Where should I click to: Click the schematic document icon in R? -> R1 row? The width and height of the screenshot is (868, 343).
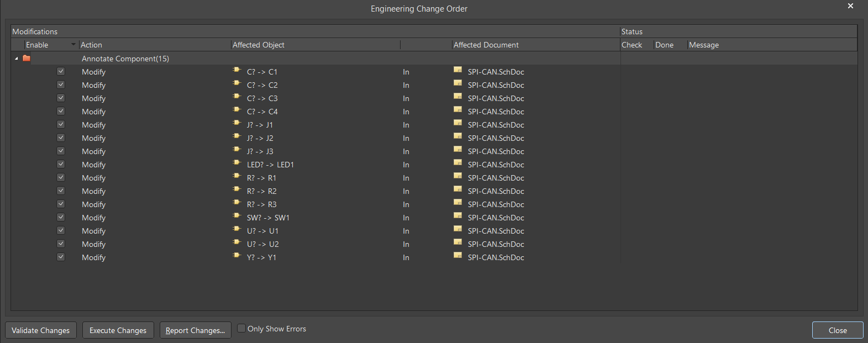457,176
